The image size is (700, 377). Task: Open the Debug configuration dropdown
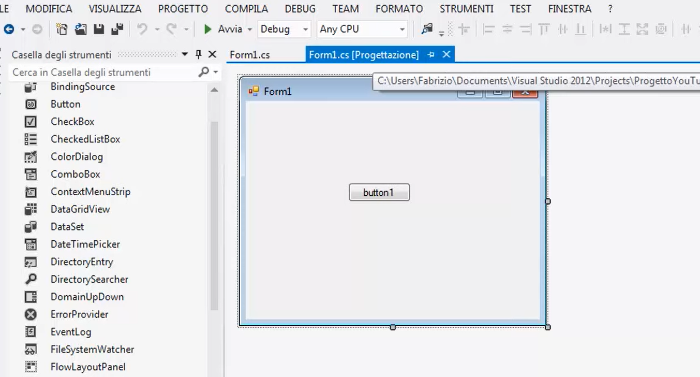[x=284, y=29]
